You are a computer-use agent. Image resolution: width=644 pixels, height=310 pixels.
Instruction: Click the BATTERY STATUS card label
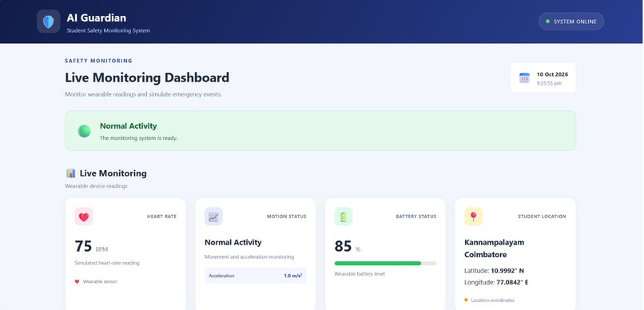(416, 217)
